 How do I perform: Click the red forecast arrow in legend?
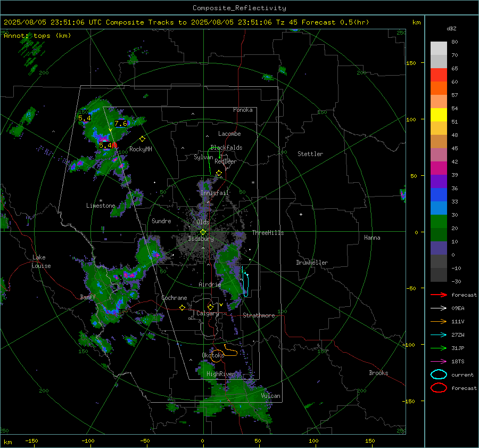pyautogui.click(x=439, y=295)
